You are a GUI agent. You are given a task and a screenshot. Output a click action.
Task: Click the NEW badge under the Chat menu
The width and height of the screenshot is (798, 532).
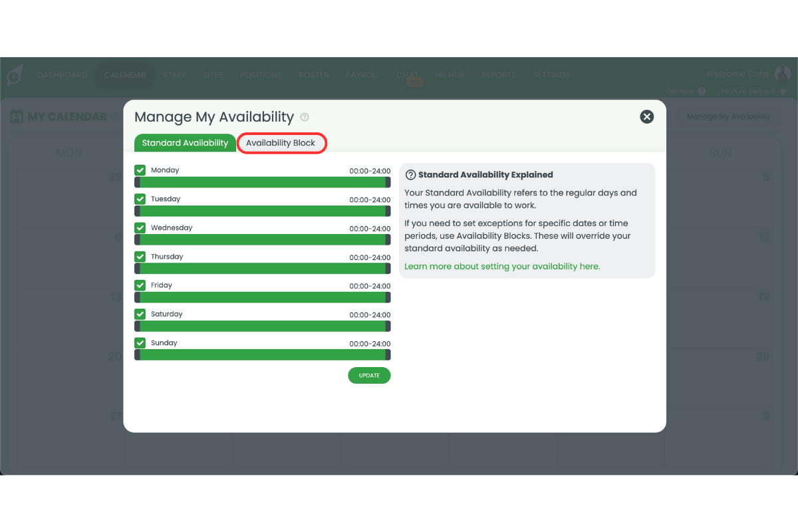click(414, 82)
